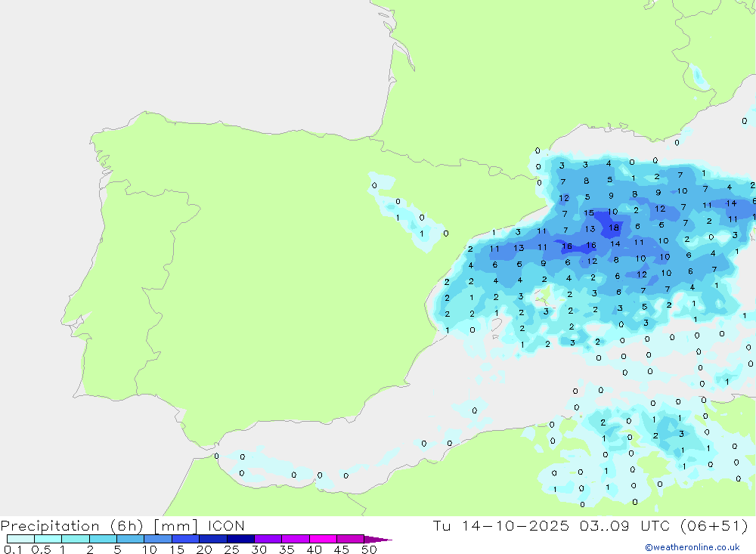
Task: Choose the 10–15 mm legend color swatch
Action: point(158,539)
